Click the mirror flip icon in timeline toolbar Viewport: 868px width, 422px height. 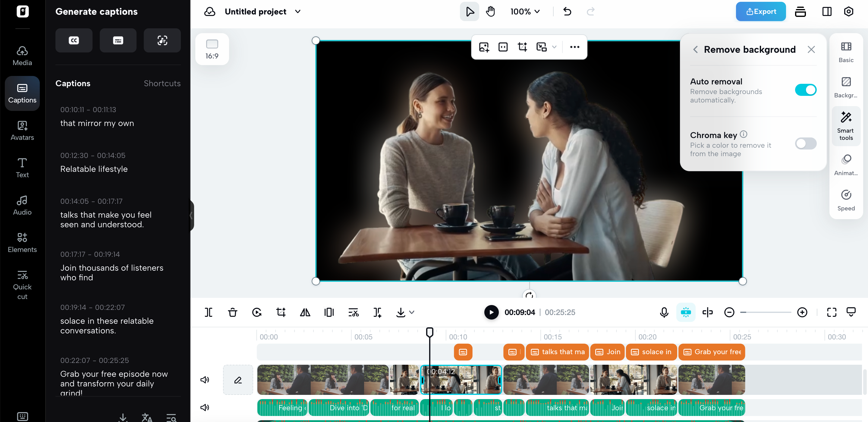click(x=305, y=312)
